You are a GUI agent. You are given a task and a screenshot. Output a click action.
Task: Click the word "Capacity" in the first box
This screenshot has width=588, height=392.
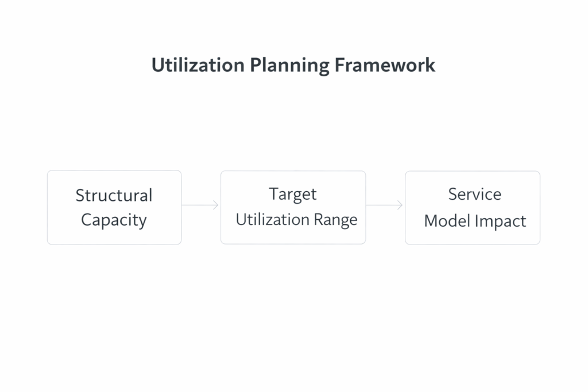tap(114, 220)
